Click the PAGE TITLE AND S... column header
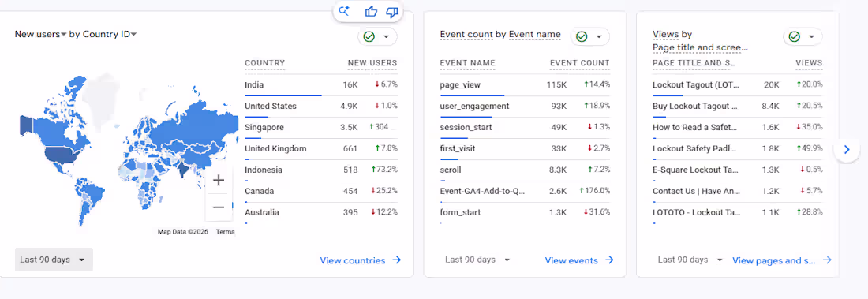Image resolution: width=868 pixels, height=299 pixels. 694,63
